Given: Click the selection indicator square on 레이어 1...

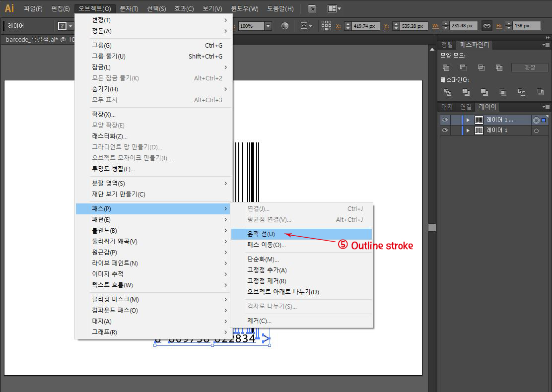Looking at the screenshot, I should tap(544, 120).
